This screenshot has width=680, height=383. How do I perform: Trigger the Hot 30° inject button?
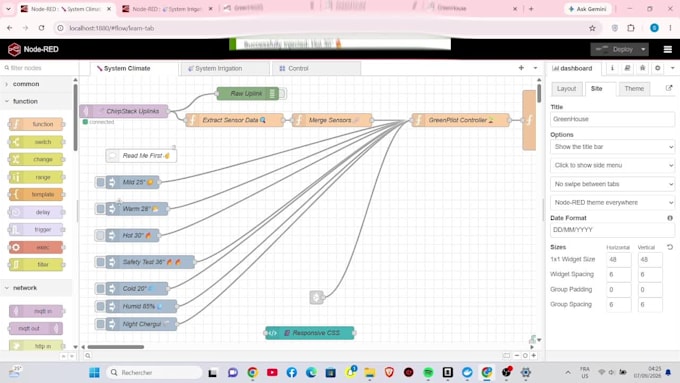101,236
